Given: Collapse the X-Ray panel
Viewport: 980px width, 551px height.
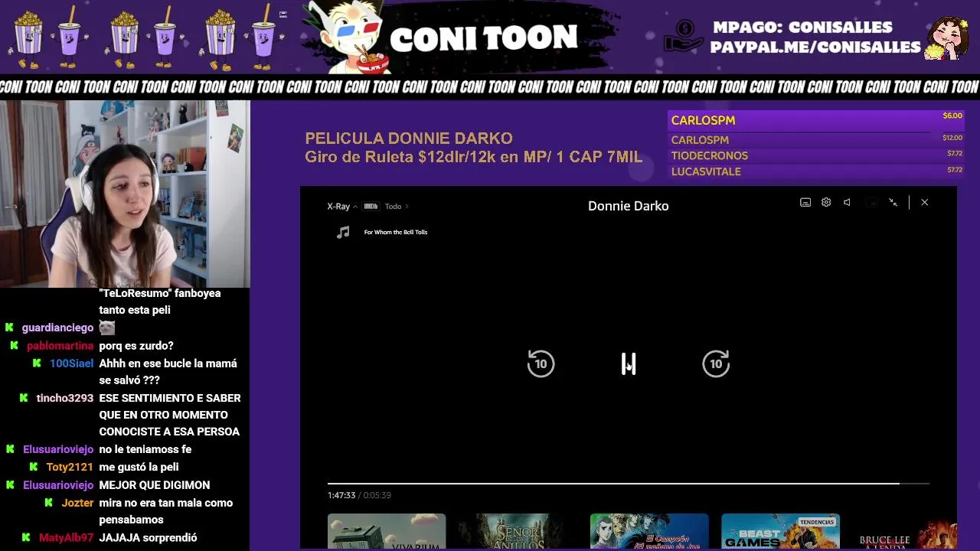Looking at the screenshot, I should click(341, 207).
